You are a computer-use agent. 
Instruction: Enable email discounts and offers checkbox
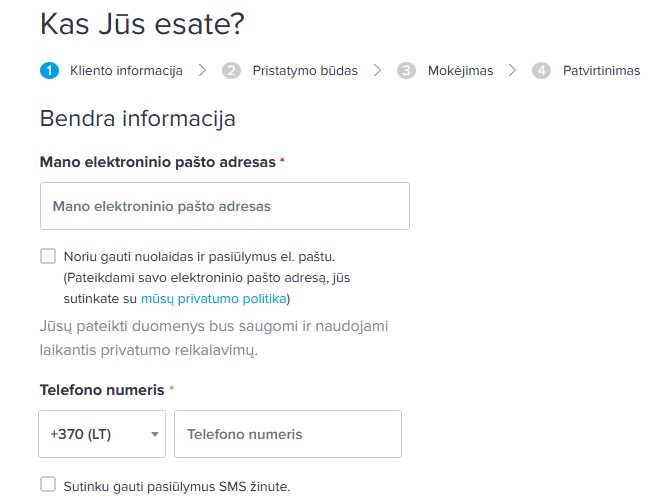48,256
